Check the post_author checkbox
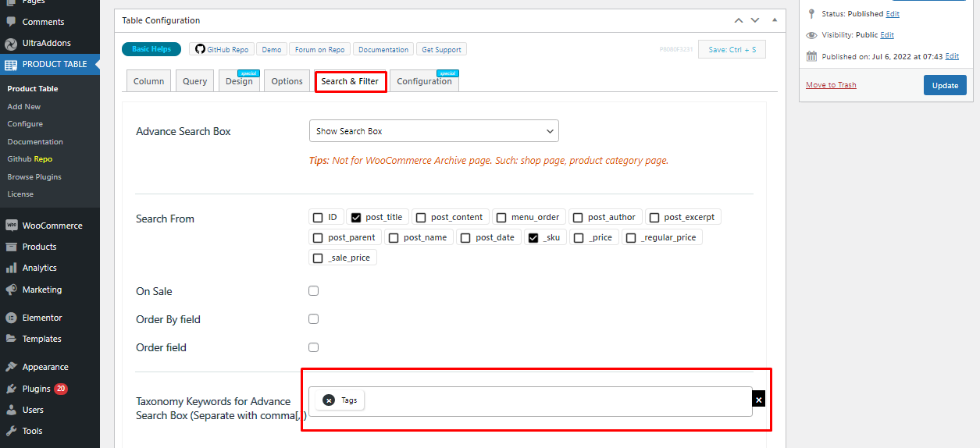980x448 pixels. [578, 218]
